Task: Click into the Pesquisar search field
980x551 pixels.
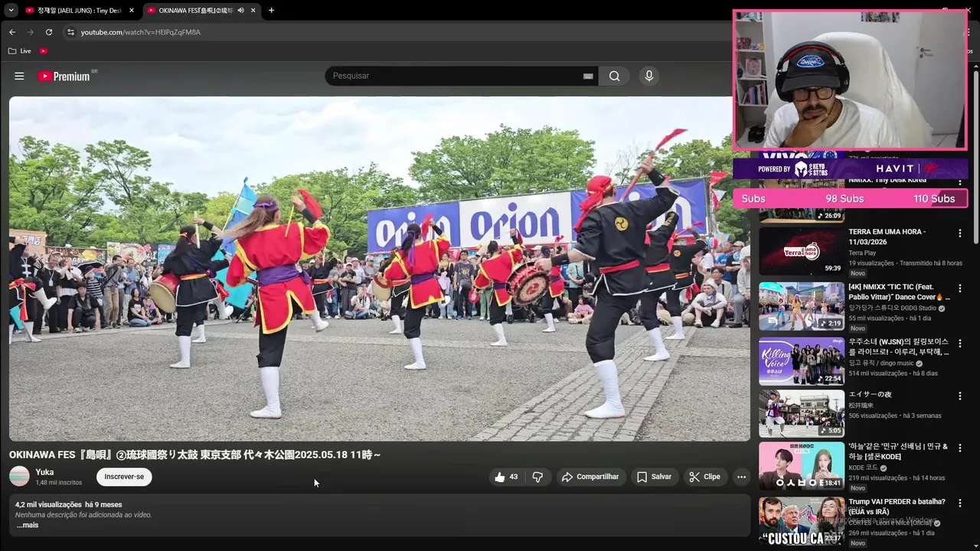Action: pyautogui.click(x=456, y=76)
